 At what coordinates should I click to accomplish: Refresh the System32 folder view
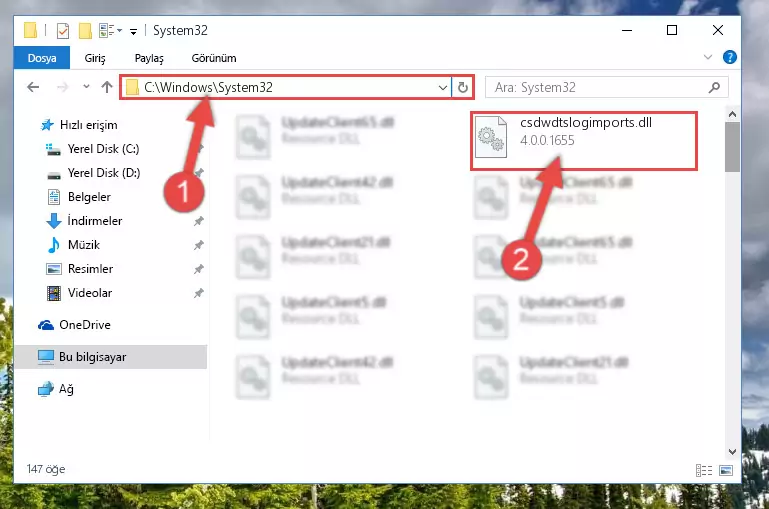pos(462,88)
